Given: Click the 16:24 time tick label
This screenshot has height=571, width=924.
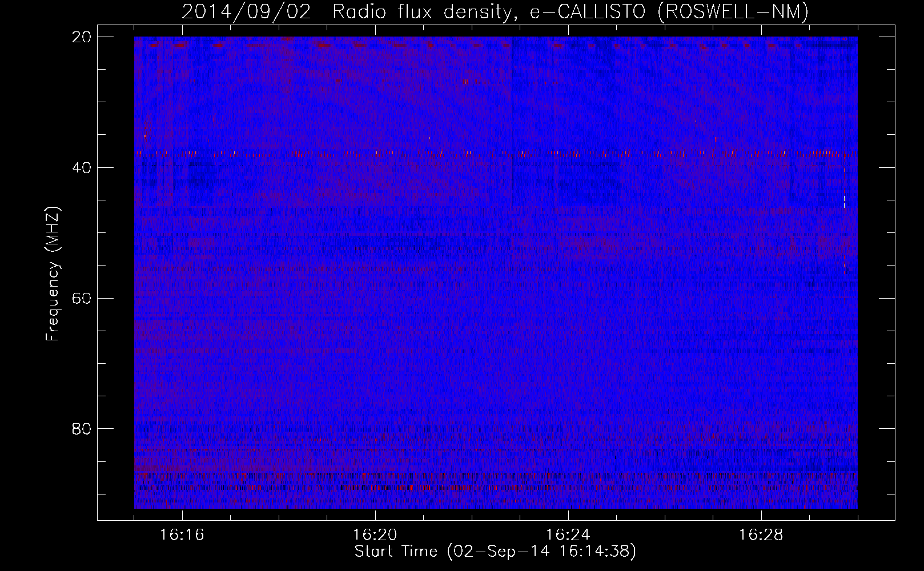Looking at the screenshot, I should click(x=568, y=535).
